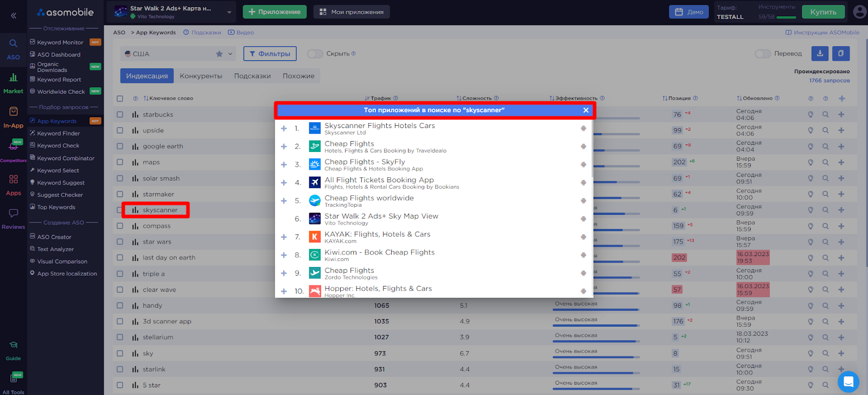Favorite the country with star icon
This screenshot has height=395, width=868.
coord(219,54)
